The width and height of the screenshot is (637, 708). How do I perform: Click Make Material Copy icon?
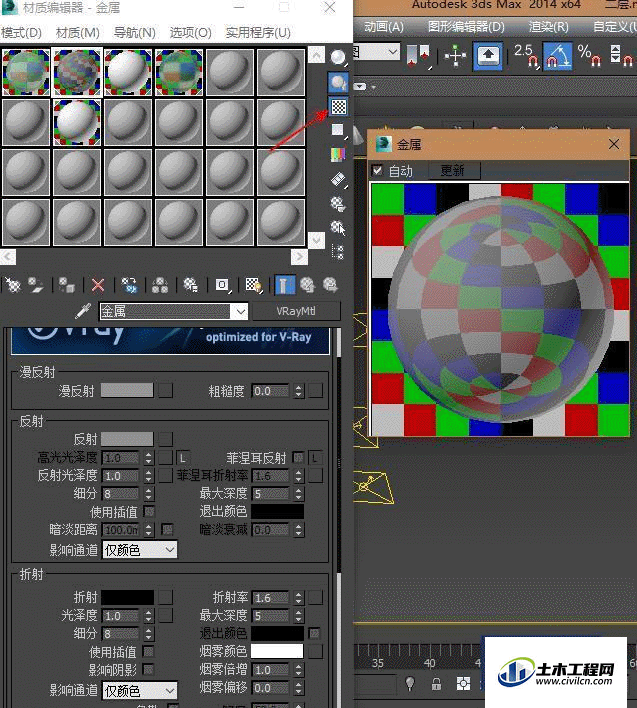coord(129,285)
